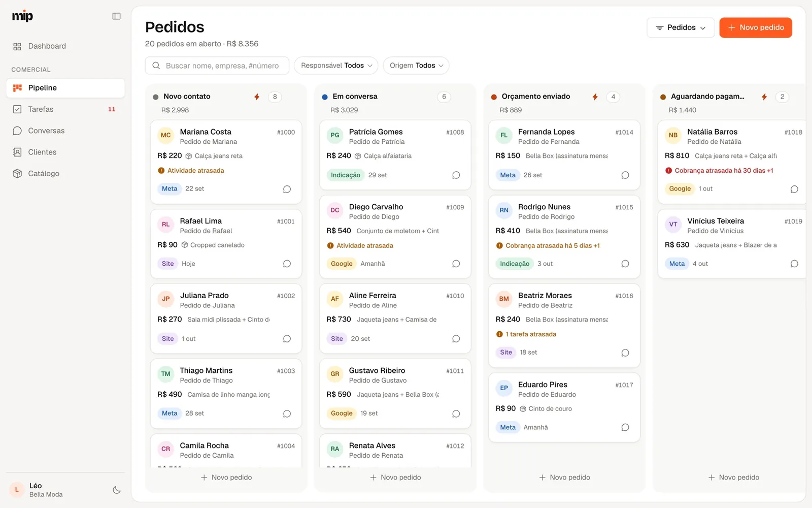Open chat for Patrícia Gomes order
The image size is (812, 508).
(456, 175)
